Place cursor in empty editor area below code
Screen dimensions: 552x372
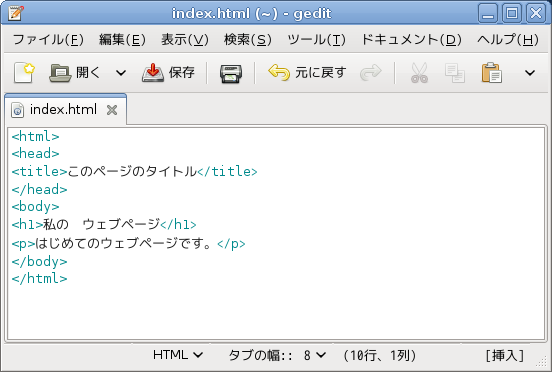tap(276, 313)
